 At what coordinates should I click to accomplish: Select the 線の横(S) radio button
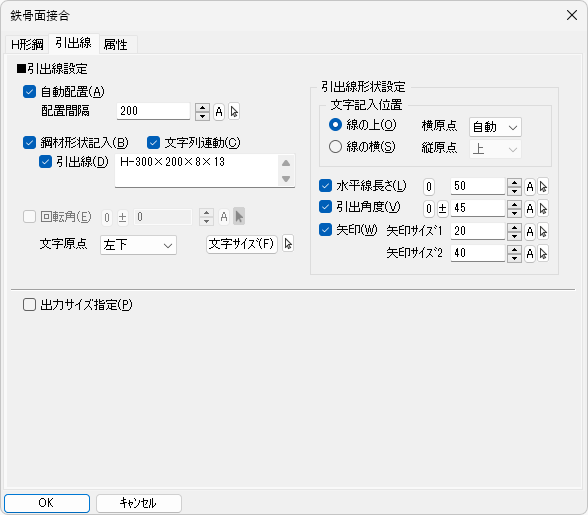(x=335, y=147)
